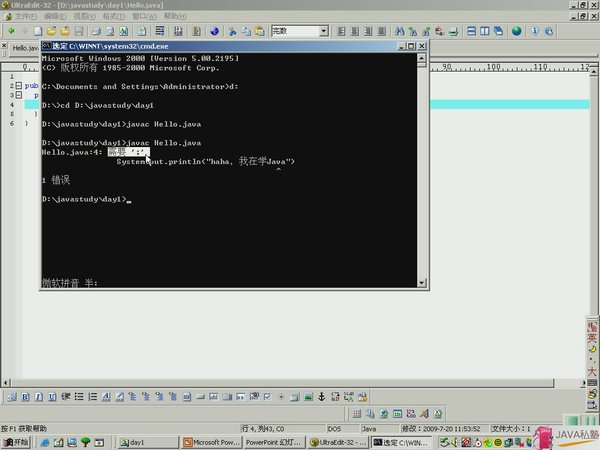Click the blue info help icon
The width and height of the screenshot is (600, 450).
[x=535, y=31]
